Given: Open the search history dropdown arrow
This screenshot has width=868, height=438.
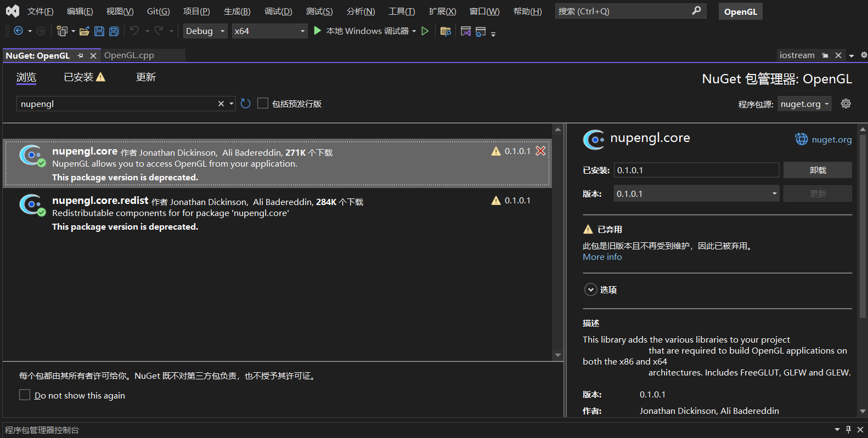Looking at the screenshot, I should [232, 104].
